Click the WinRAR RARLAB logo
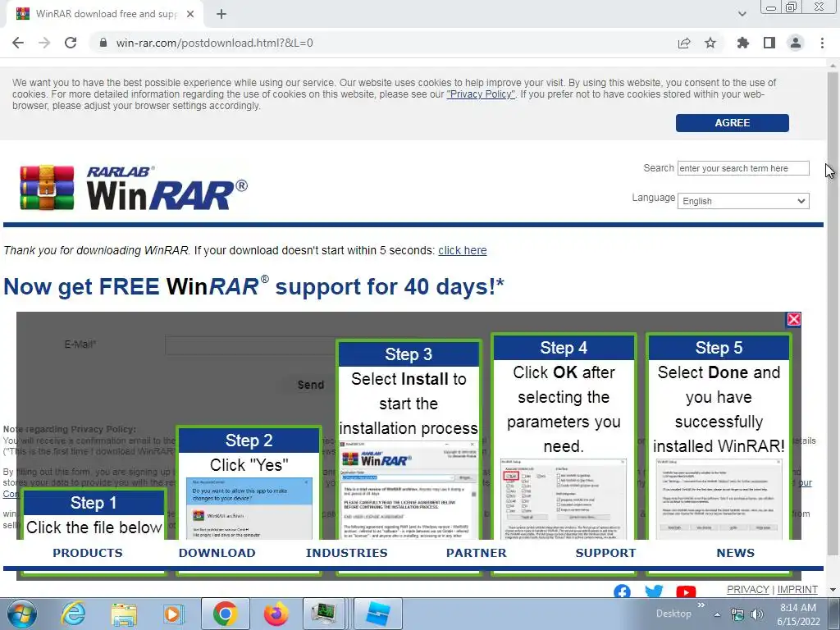The height and width of the screenshot is (630, 840). click(x=134, y=188)
